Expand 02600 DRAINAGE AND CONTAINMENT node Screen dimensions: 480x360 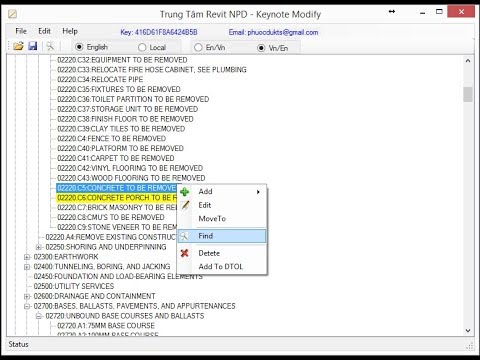pos(27,296)
